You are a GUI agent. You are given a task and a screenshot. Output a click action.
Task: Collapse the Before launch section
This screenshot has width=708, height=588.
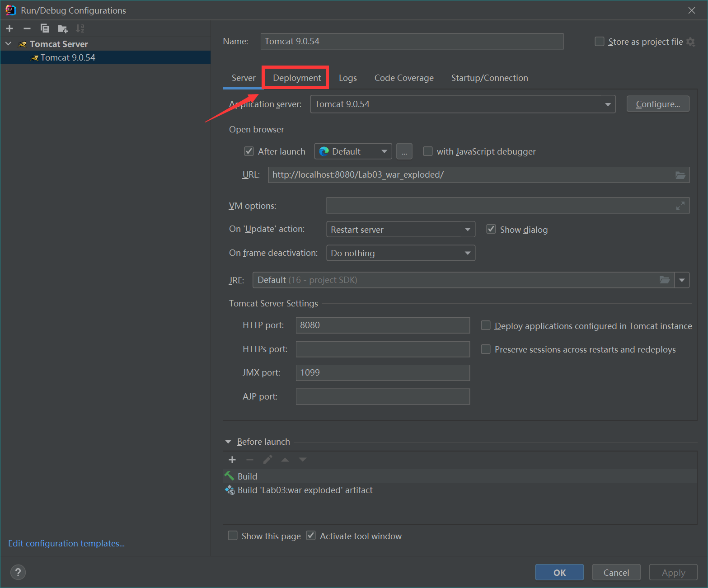point(228,442)
